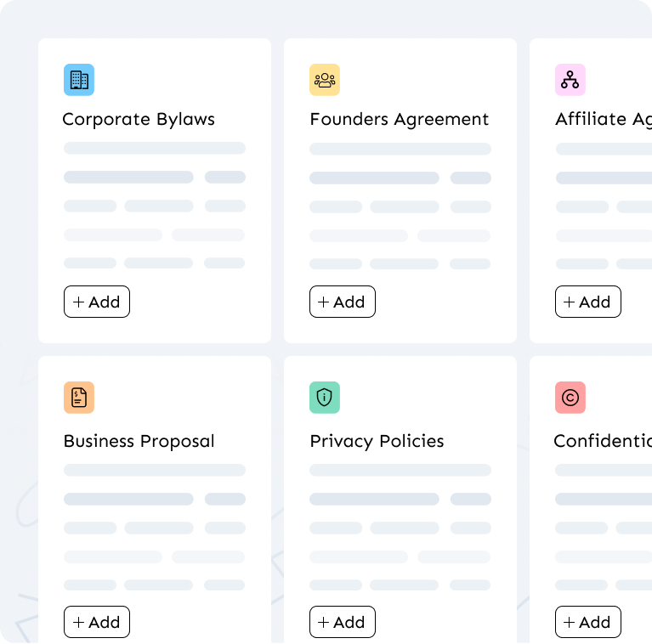
Task: Add the Founders Agreement template
Action: tap(343, 302)
